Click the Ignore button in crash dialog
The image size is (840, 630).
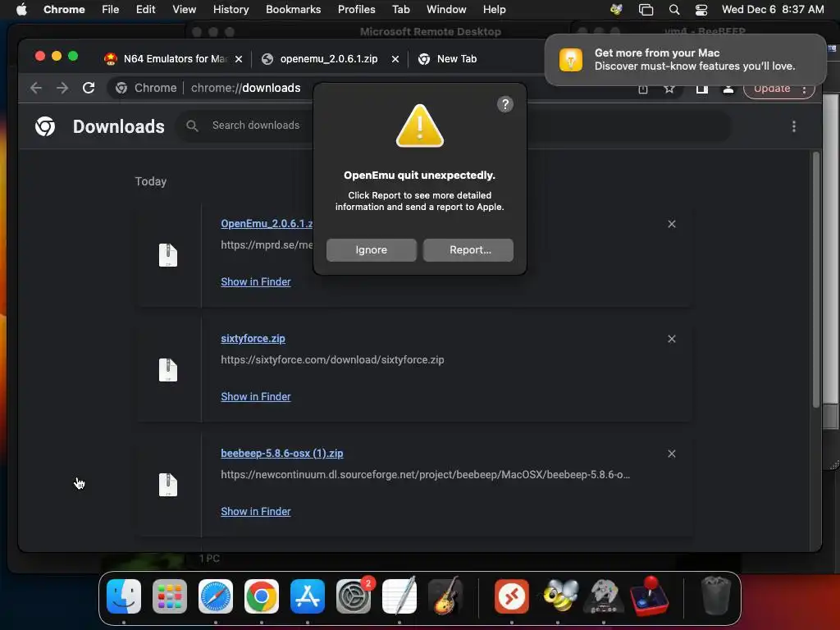point(372,250)
